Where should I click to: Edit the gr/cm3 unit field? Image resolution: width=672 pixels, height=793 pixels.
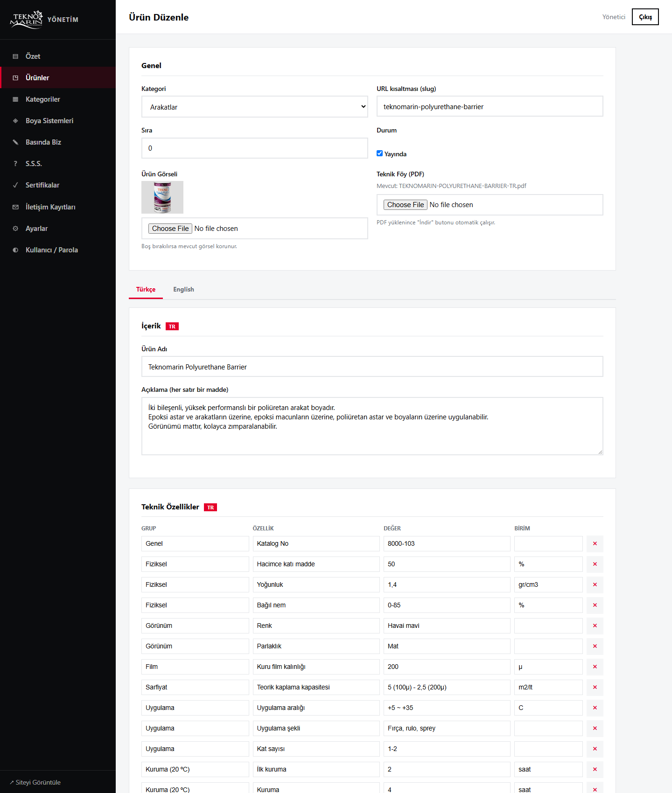click(549, 584)
